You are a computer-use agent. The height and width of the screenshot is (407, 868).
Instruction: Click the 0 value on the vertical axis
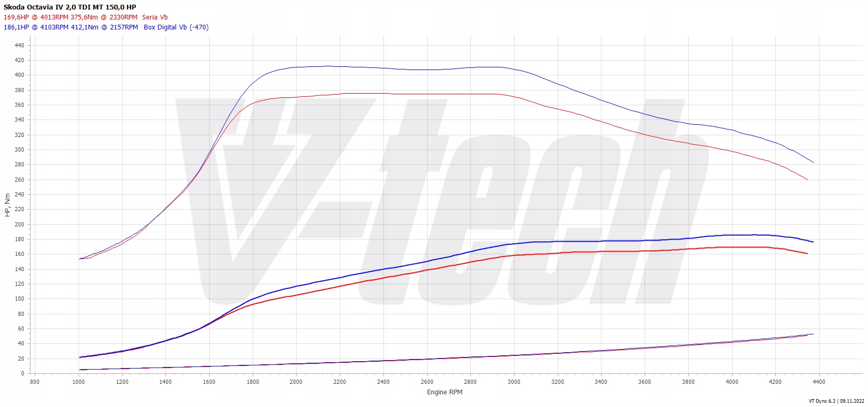(x=23, y=373)
